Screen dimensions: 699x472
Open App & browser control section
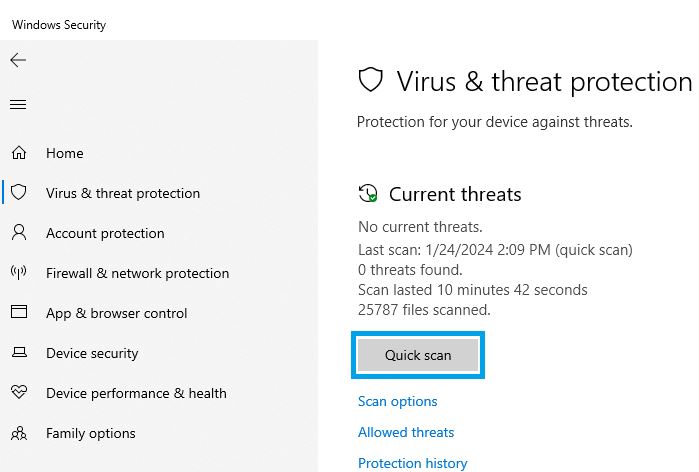pos(116,313)
